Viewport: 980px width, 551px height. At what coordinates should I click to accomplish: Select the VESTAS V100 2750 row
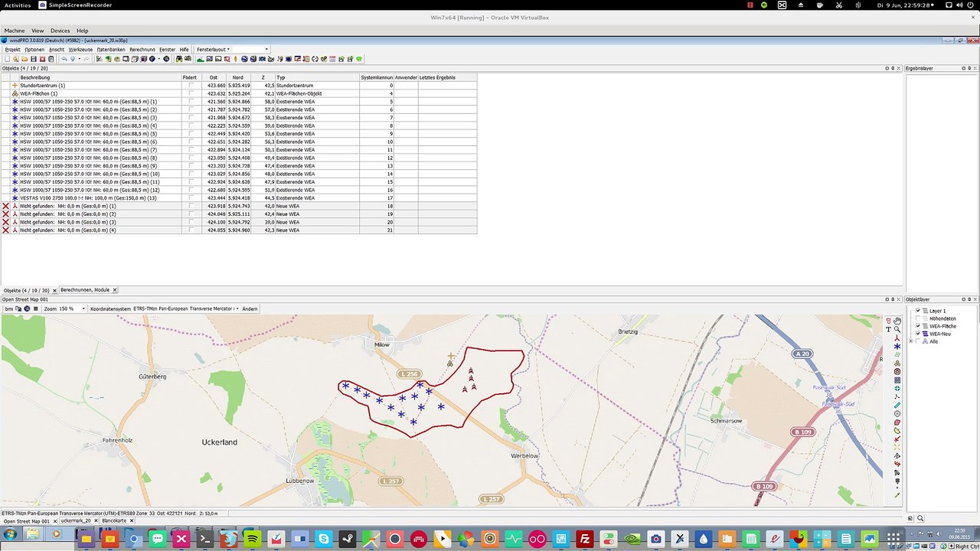pyautogui.click(x=238, y=198)
